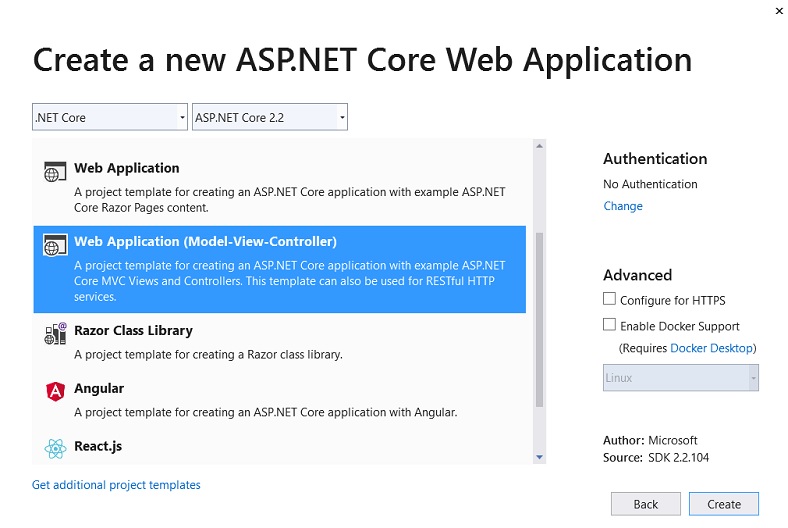Viewport: 788px width, 528px height.
Task: Click the Razor class library description text
Action: point(208,355)
